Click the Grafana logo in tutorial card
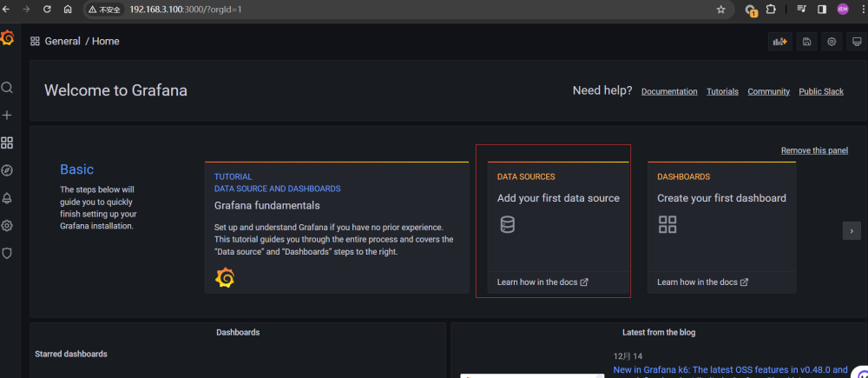The width and height of the screenshot is (868, 378). [225, 278]
